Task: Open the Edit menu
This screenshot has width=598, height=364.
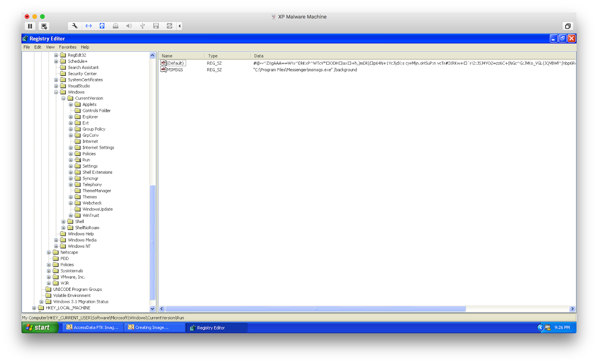Action: pos(38,47)
